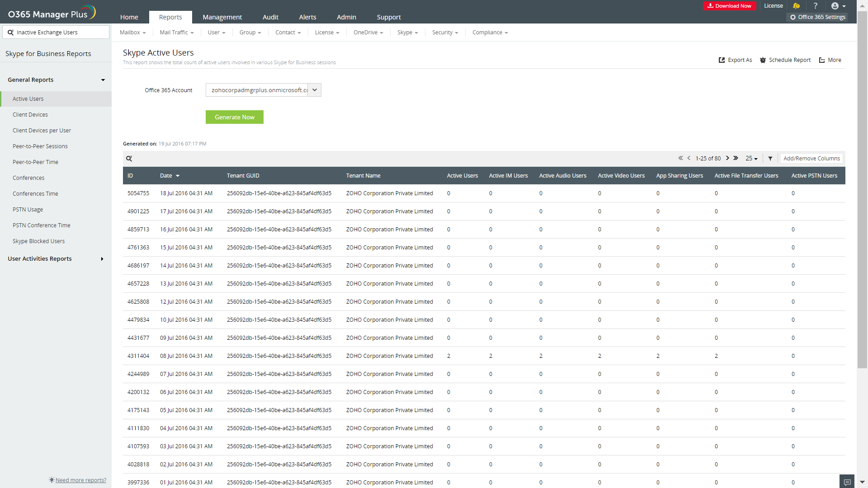Click Add/Remove Columns button
868x488 pixels.
(811, 159)
